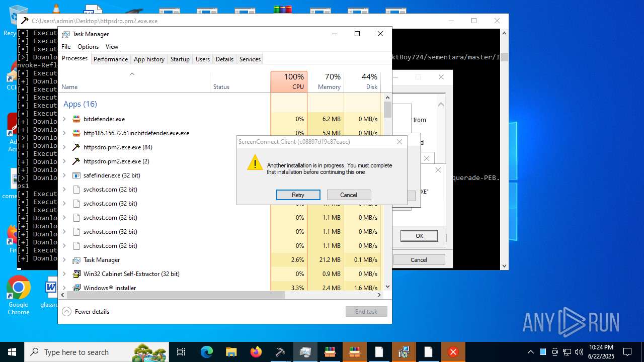Switch to the Services tab
This screenshot has height=362, width=644.
250,59
